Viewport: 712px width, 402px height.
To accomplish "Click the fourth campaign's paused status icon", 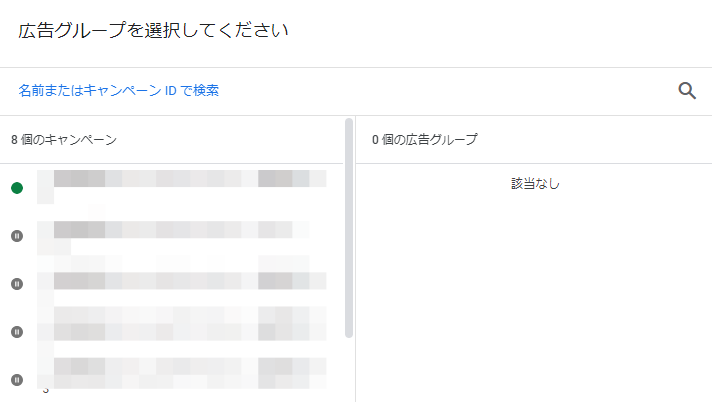I will pos(17,332).
